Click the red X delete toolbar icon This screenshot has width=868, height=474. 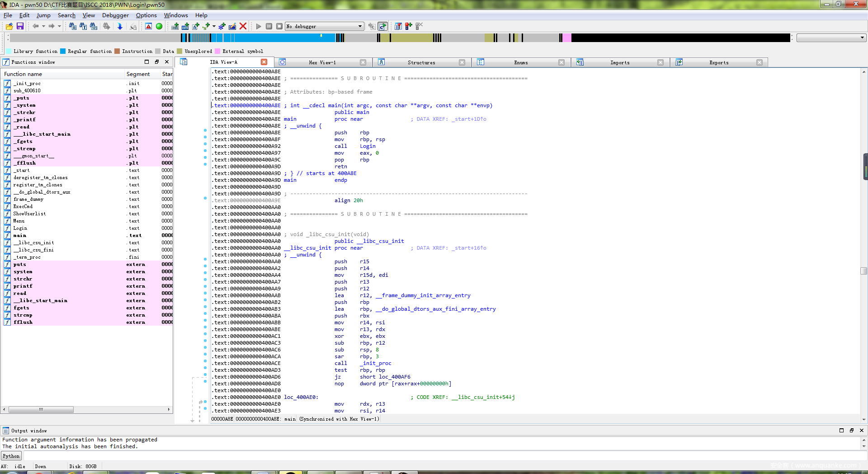tap(243, 26)
